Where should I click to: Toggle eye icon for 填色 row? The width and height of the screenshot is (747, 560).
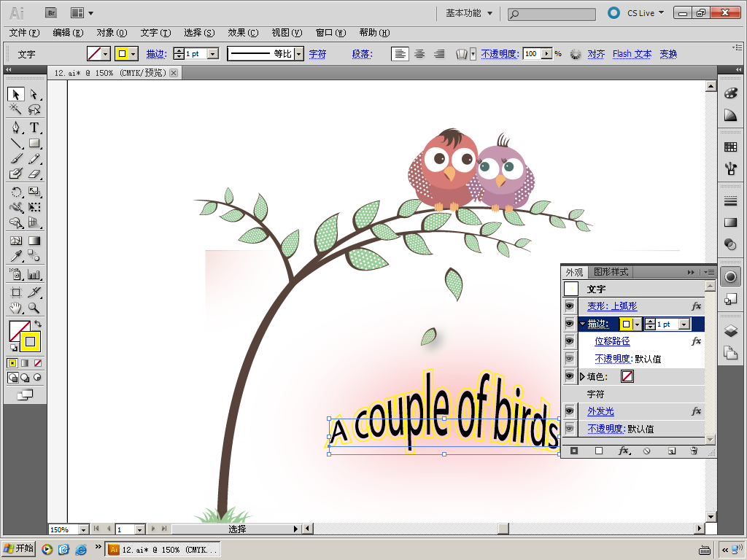570,376
